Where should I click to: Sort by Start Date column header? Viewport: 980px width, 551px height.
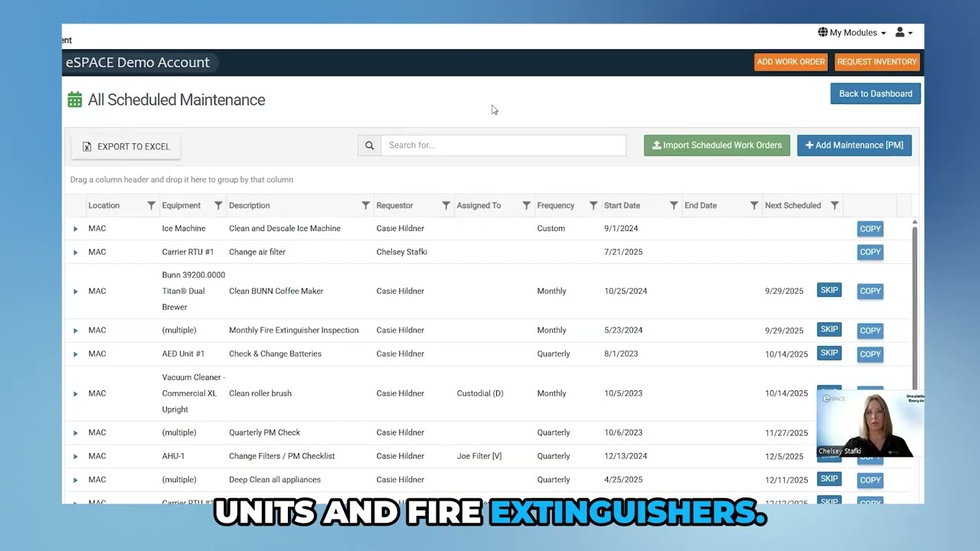(x=622, y=205)
